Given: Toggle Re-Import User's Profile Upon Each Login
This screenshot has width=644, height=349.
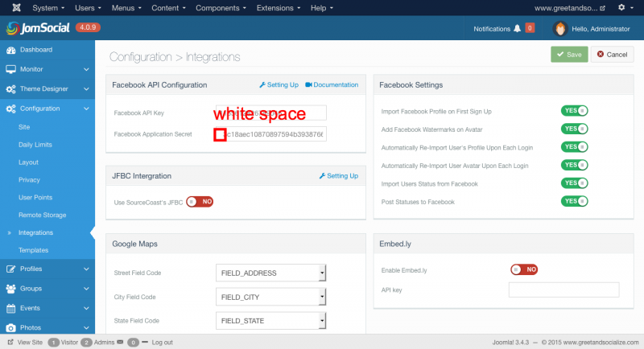Looking at the screenshot, I should (574, 147).
